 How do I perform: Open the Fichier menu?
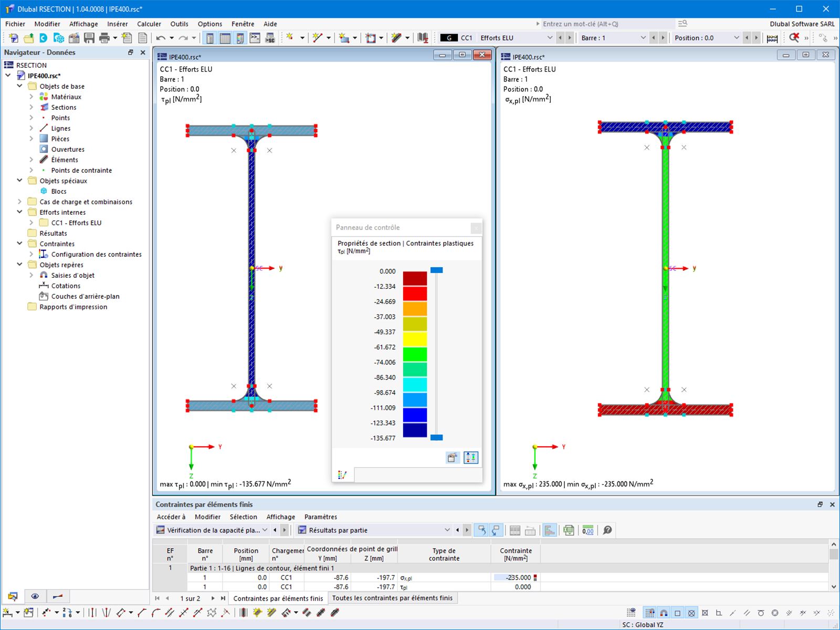coord(15,24)
